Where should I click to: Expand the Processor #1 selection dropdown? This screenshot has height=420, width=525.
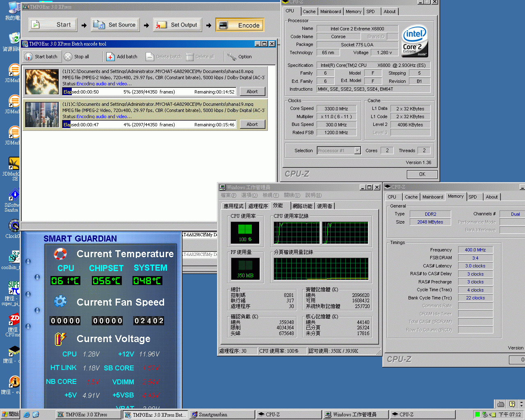coord(357,151)
